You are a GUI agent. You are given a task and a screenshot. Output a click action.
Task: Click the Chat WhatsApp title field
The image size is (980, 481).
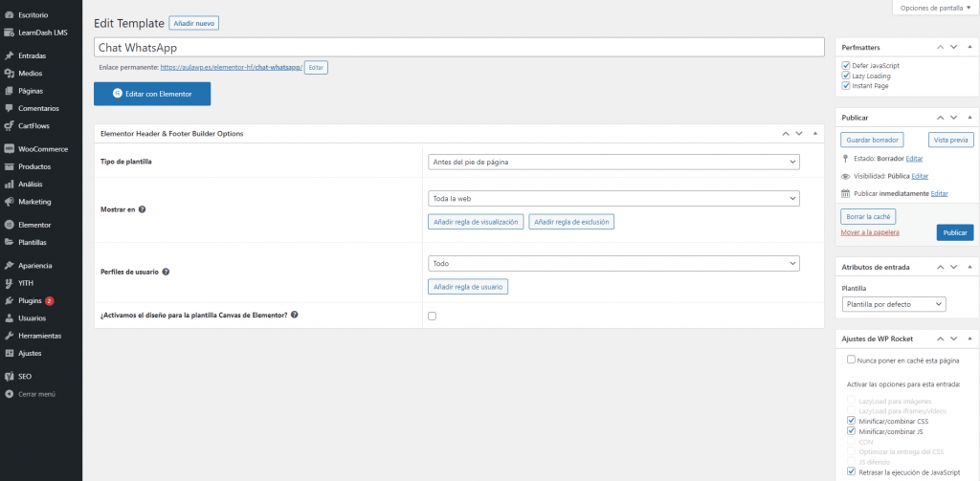459,48
